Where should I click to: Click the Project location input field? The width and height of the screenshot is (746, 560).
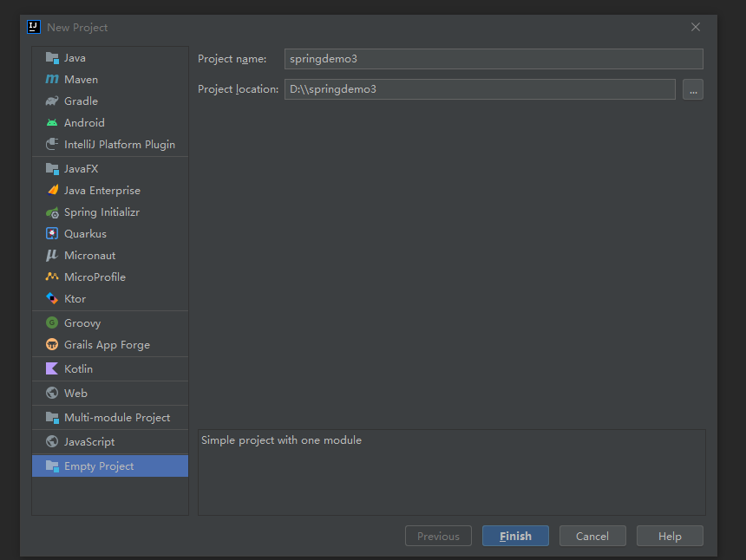(480, 89)
